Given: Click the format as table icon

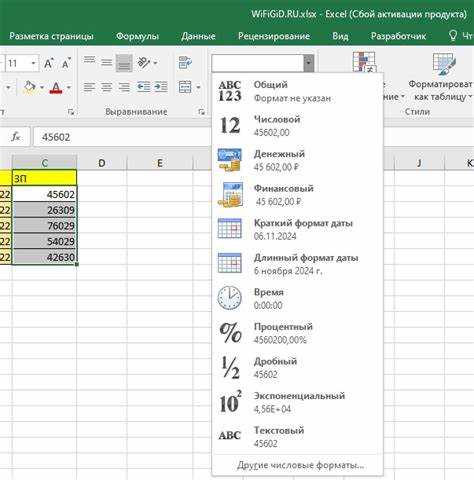Looking at the screenshot, I should [x=444, y=65].
